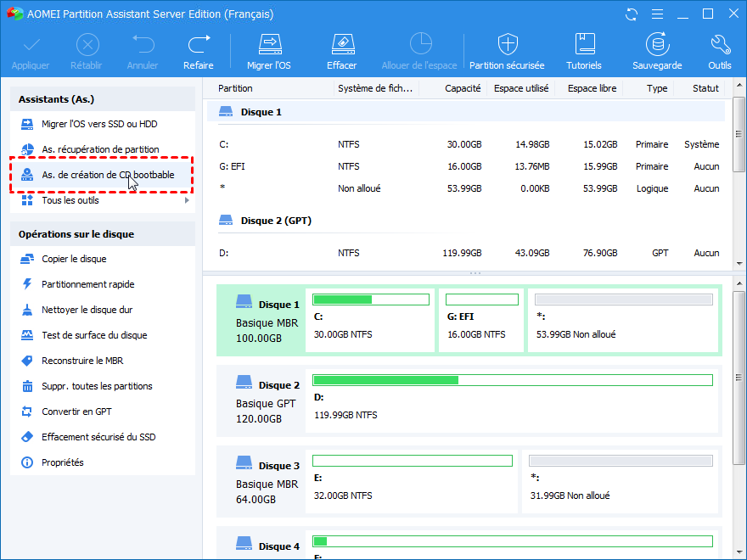747x560 pixels.
Task: Select E: 32.00GB NTFS partition block
Action: click(x=412, y=481)
